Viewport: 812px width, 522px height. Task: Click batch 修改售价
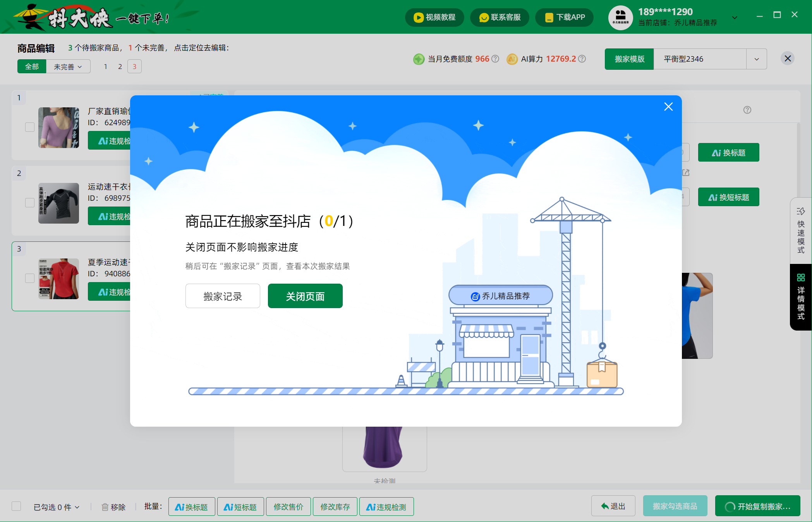coord(288,506)
